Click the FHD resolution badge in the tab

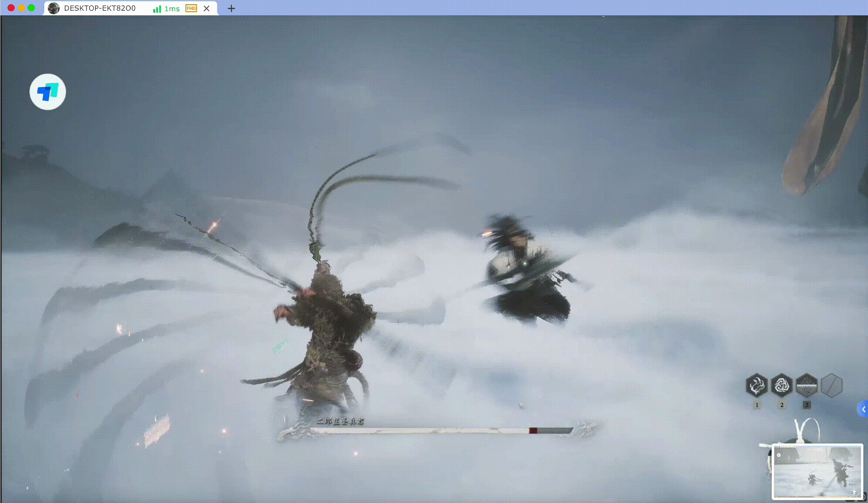tap(191, 8)
